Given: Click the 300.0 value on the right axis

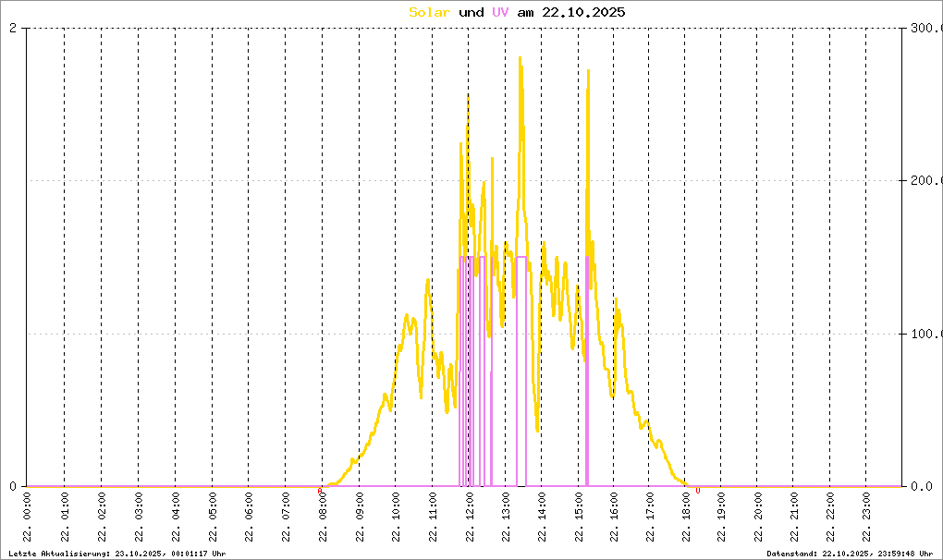Looking at the screenshot, I should [x=925, y=28].
